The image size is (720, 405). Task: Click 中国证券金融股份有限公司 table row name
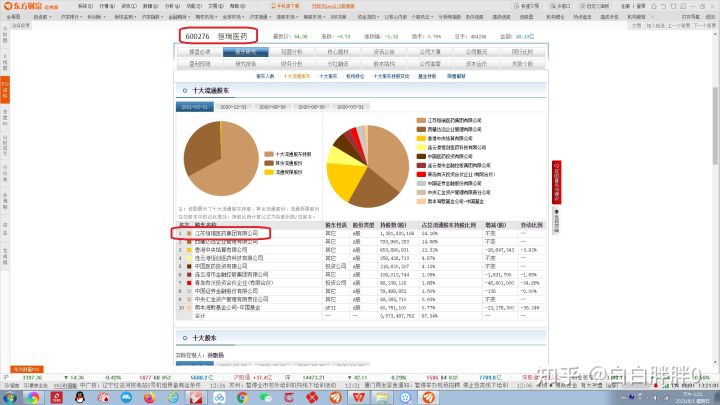(226, 291)
